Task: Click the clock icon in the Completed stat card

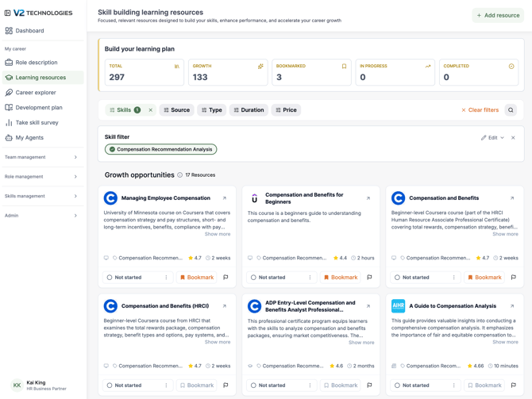Action: [511, 66]
